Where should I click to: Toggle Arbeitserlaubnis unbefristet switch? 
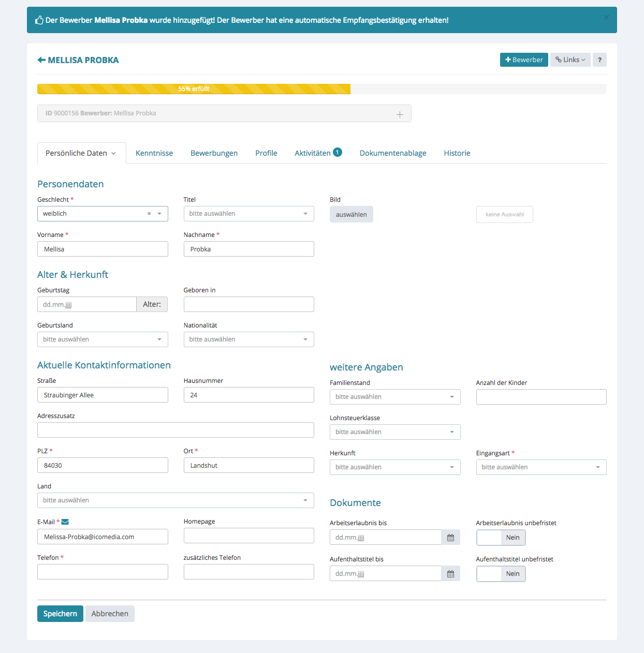tap(501, 538)
